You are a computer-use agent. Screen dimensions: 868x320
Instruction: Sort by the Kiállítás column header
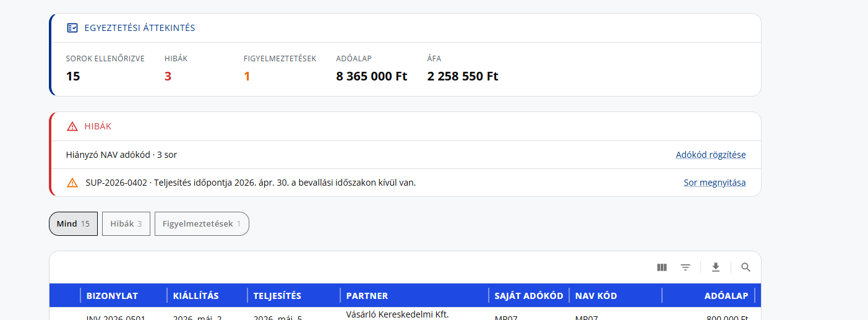pos(207,296)
